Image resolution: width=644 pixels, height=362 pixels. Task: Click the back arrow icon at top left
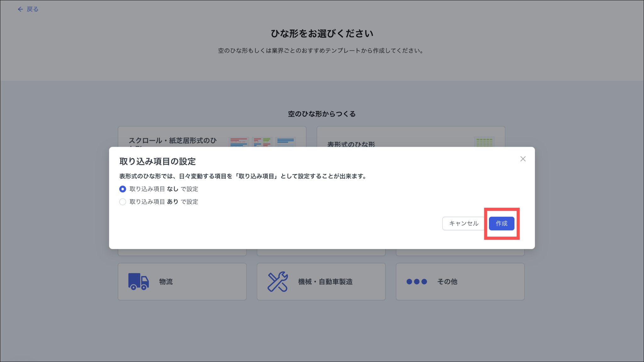click(20, 9)
